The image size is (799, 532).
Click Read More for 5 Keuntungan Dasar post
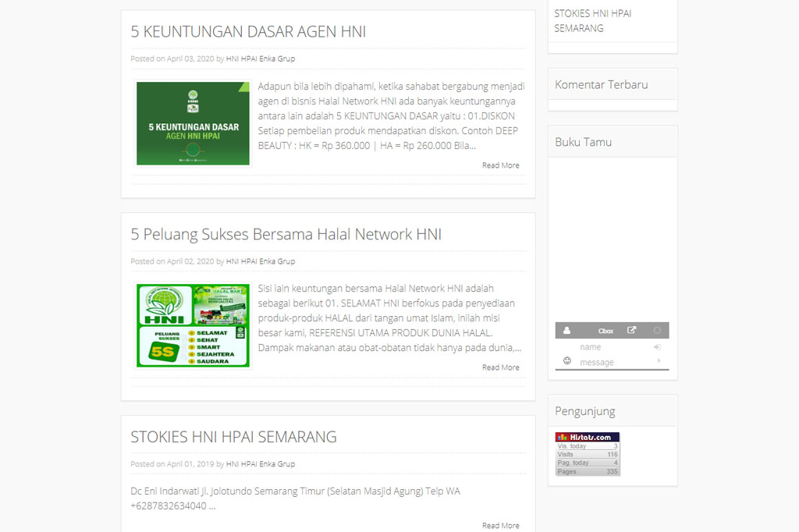tap(500, 165)
